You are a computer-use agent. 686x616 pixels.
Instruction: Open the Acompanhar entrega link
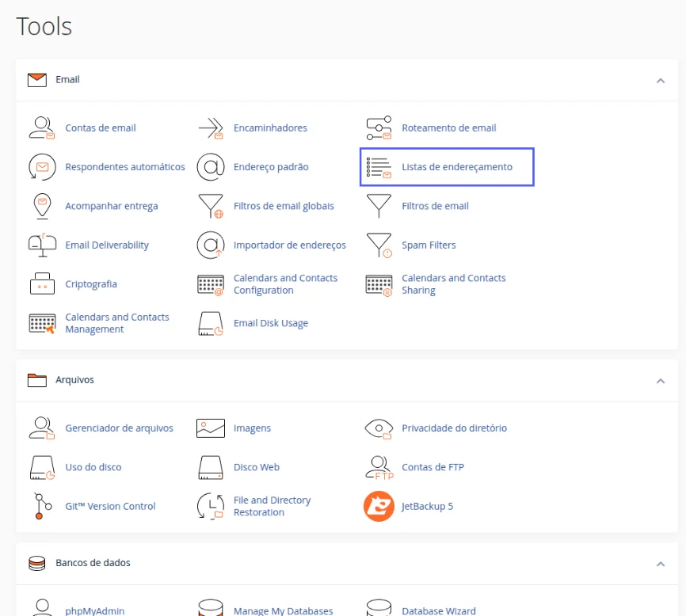112,207
